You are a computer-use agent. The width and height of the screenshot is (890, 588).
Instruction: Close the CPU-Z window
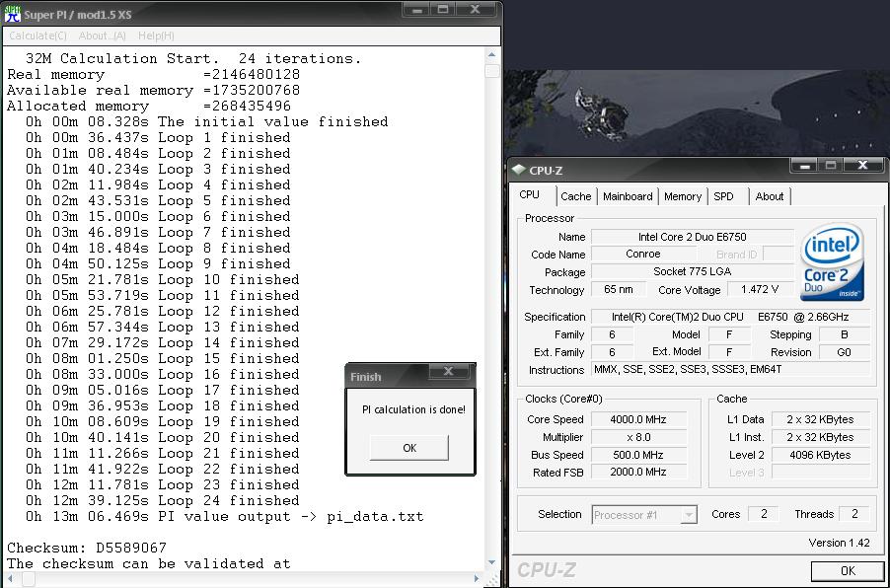[862, 165]
